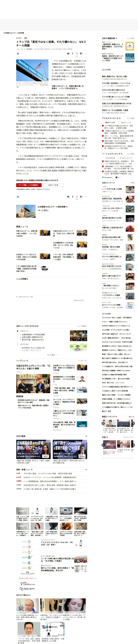Open フォトギャラリー link beside 写真
Image resolution: width=138 pixels, height=644 pixels.
point(129,437)
